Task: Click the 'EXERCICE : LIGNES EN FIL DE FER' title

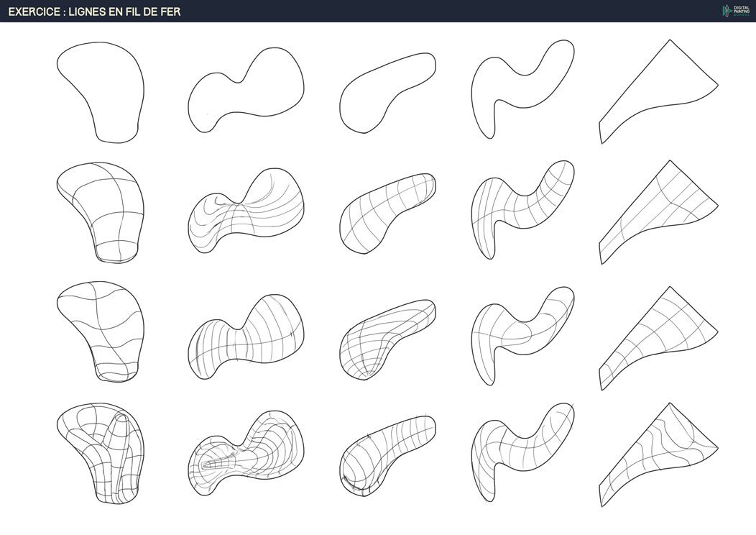Action: coord(94,12)
